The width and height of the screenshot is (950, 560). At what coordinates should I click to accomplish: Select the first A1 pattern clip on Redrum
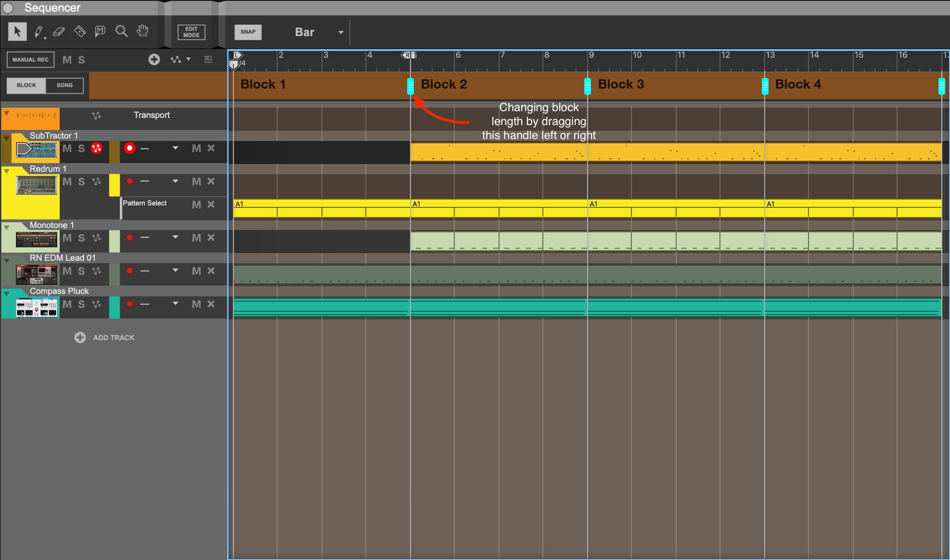(321, 208)
